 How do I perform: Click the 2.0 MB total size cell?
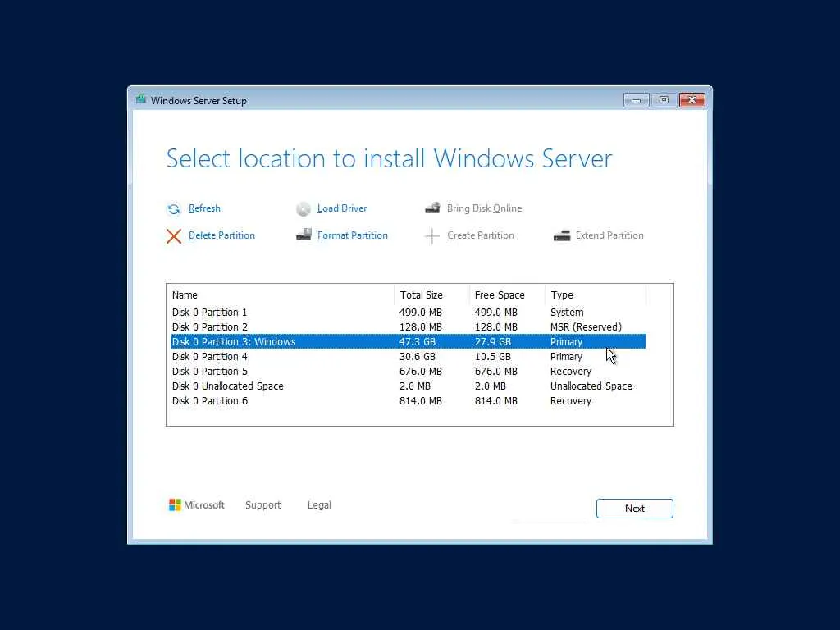[414, 386]
